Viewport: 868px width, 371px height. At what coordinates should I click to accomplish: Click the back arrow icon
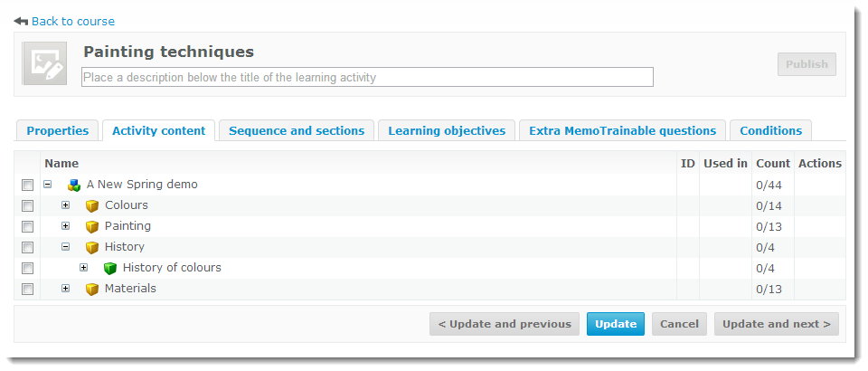pos(21,21)
